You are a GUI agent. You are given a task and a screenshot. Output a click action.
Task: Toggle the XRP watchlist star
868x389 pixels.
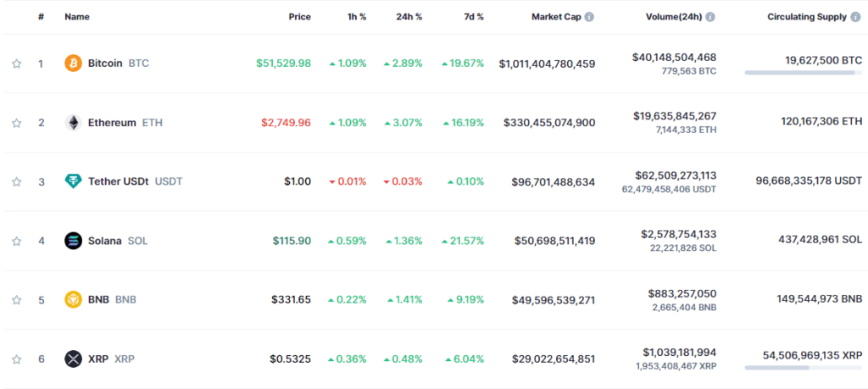tap(16, 358)
